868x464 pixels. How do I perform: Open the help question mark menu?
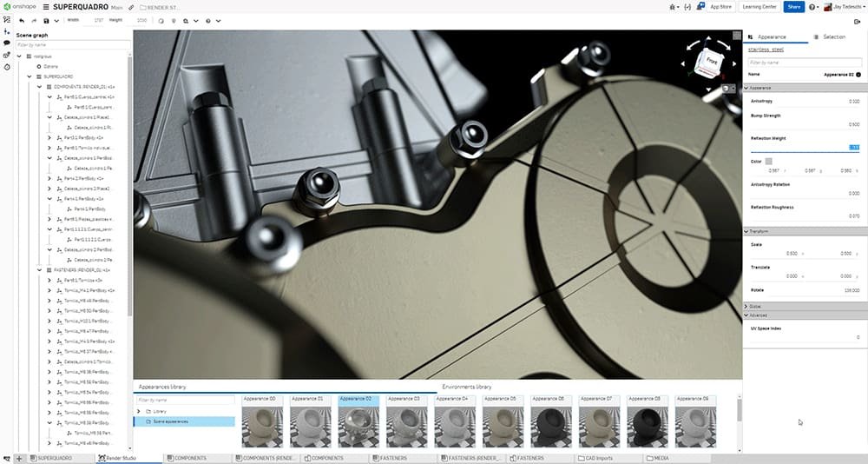812,7
